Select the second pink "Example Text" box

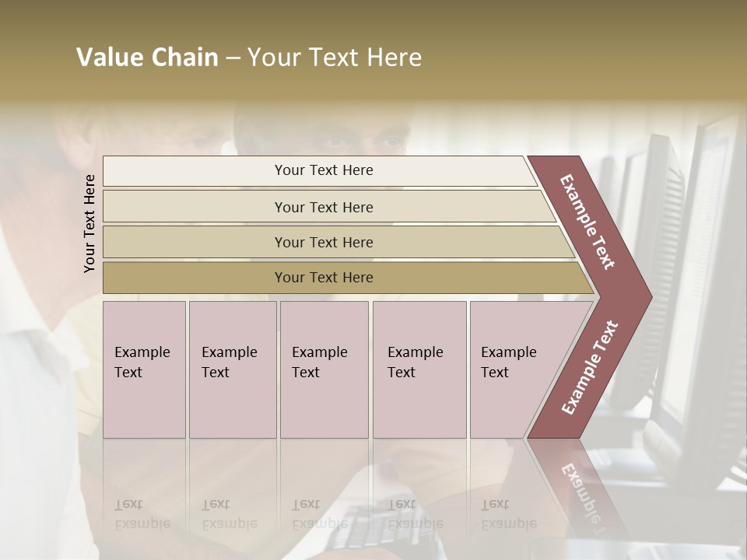[x=233, y=369]
